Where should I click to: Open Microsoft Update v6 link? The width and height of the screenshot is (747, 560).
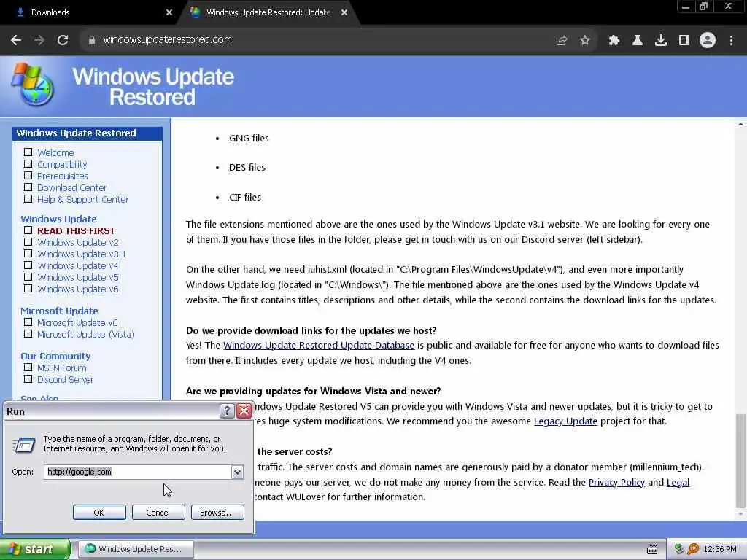click(x=77, y=323)
